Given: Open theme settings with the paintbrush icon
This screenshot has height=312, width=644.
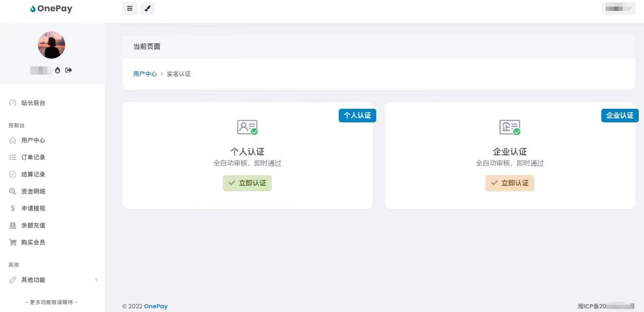Looking at the screenshot, I should click(x=147, y=8).
